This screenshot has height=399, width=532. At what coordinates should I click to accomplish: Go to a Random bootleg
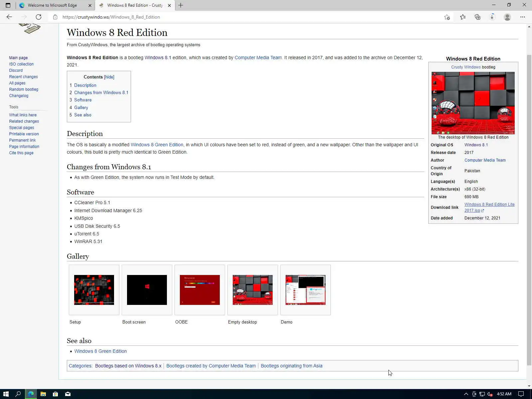24,89
